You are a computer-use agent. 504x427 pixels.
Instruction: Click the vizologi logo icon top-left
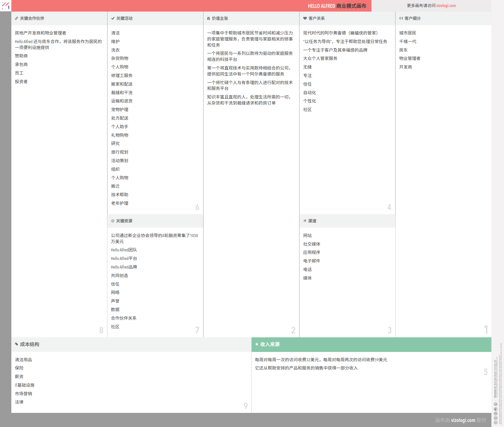(x=6, y=6)
